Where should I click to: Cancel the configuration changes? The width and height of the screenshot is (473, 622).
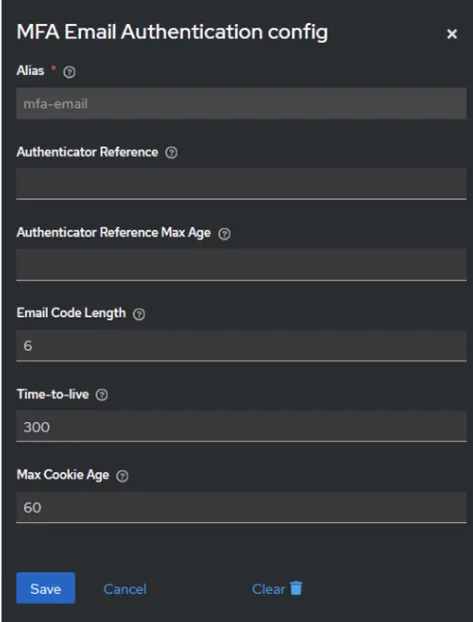(x=125, y=589)
